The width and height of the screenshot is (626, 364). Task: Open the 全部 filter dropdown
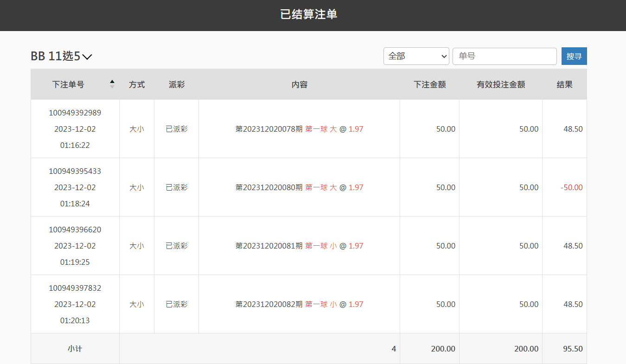coord(416,56)
